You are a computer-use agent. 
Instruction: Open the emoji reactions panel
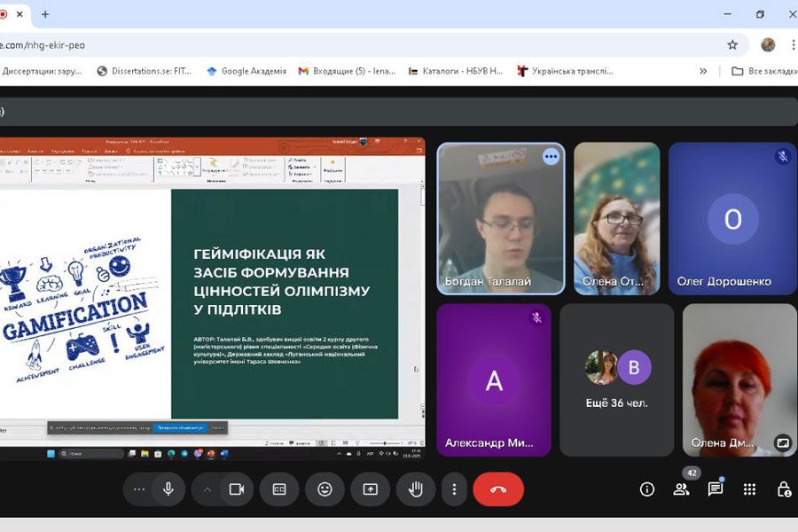pos(325,489)
